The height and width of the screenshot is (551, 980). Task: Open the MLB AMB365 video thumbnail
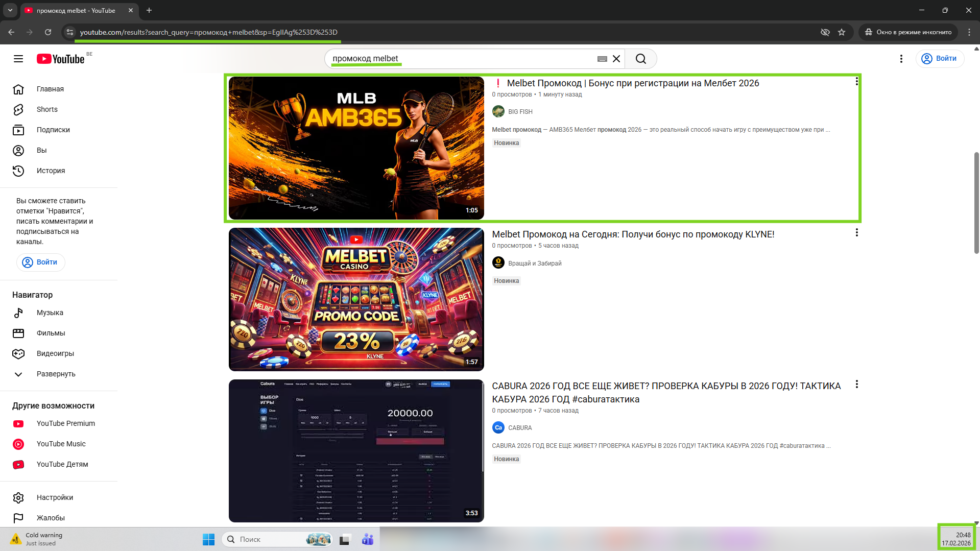(x=356, y=148)
